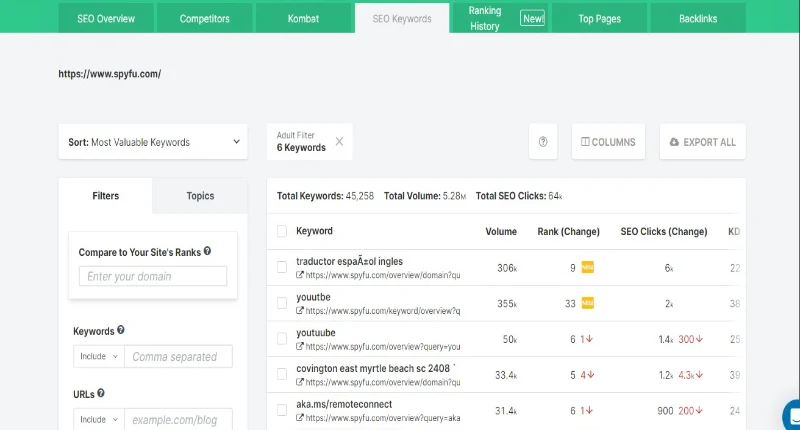This screenshot has width=800, height=430.
Task: Click the help icon beside Keywords label
Action: click(120, 330)
